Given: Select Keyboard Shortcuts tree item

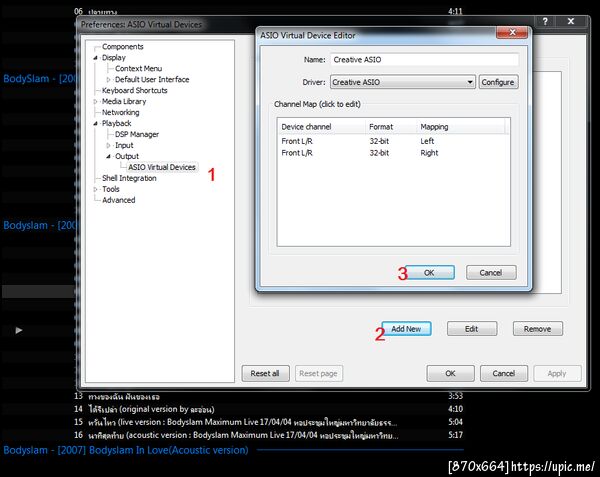Looking at the screenshot, I should (x=134, y=91).
